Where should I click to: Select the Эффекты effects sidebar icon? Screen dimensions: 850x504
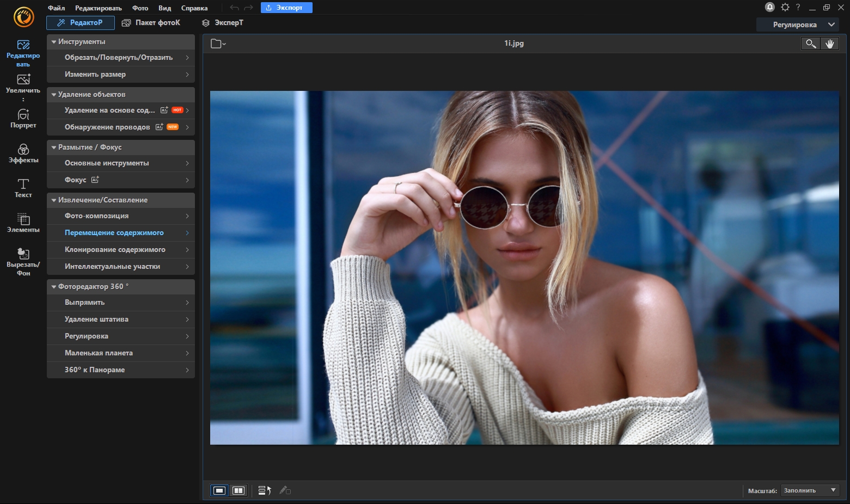click(x=23, y=153)
